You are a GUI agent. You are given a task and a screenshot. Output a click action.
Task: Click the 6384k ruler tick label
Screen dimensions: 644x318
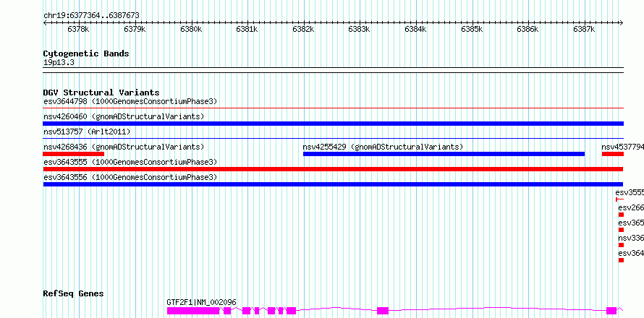point(415,30)
